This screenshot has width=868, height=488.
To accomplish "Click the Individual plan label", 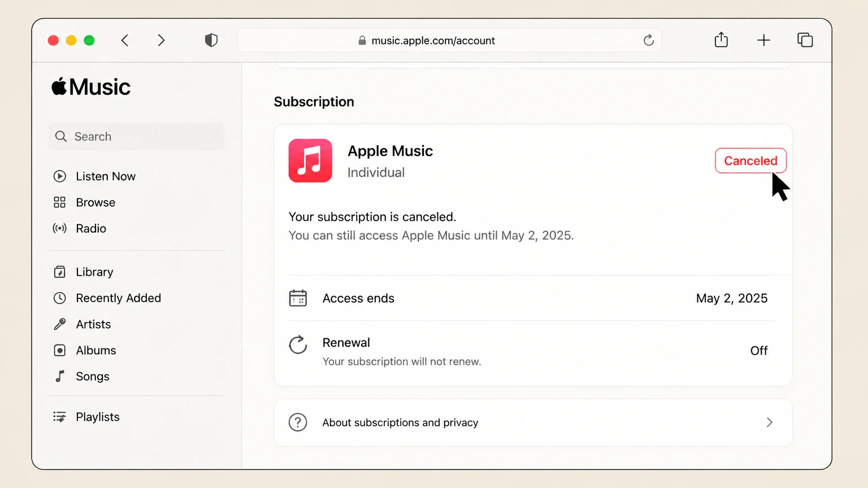I will pos(376,172).
